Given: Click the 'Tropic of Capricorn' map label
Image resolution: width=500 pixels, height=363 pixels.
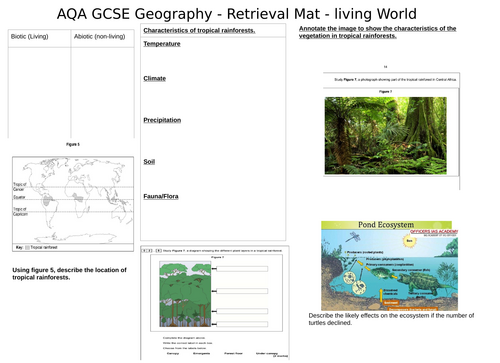Looking at the screenshot, I should [x=20, y=211].
